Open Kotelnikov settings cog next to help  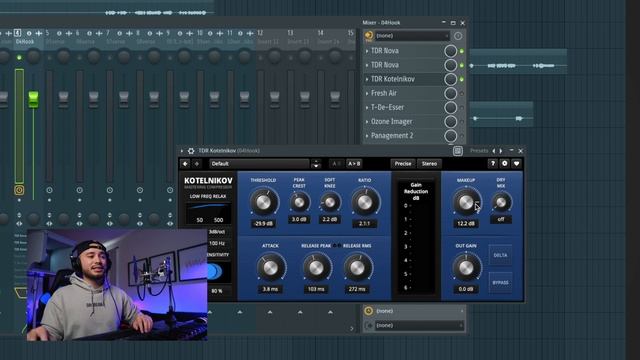pyautogui.click(x=504, y=163)
